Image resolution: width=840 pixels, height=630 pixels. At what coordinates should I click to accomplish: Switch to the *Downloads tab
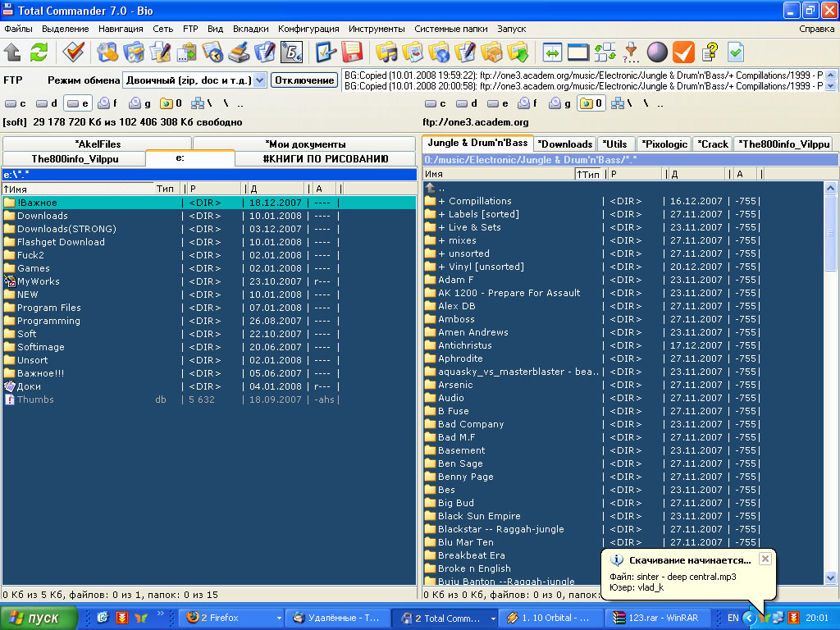(565, 144)
